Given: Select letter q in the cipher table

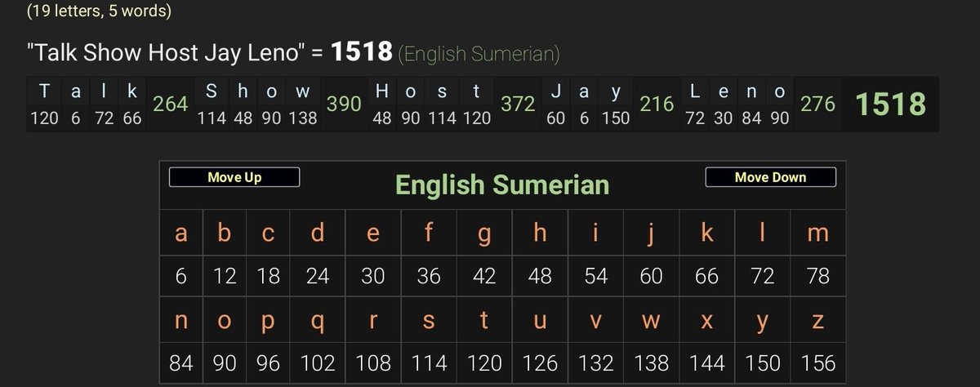Looking at the screenshot, I should click(318, 323).
